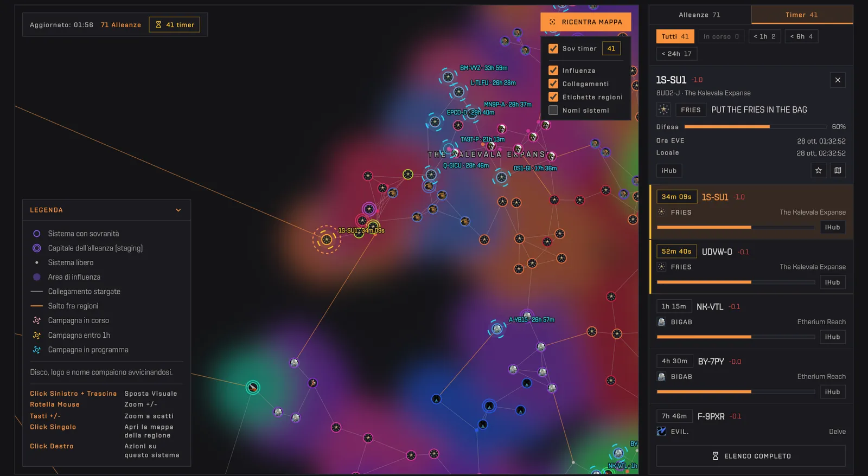Select the 1S-SU1 system node on map
This screenshot has height=476, width=868.
pyautogui.click(x=327, y=239)
